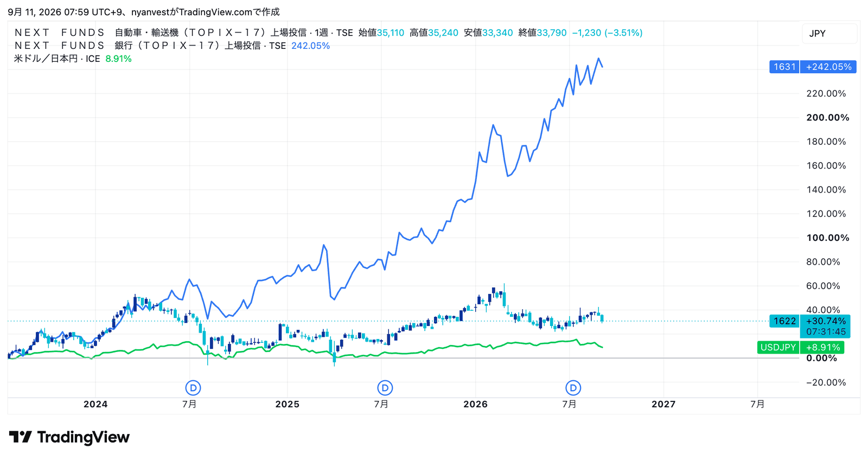Click the 2024 time axis label

[95, 404]
